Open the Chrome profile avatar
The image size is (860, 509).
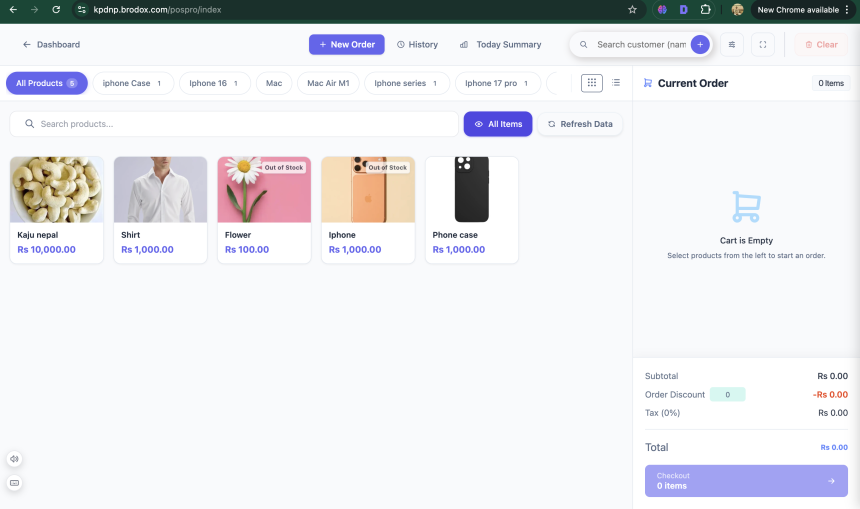[737, 9]
